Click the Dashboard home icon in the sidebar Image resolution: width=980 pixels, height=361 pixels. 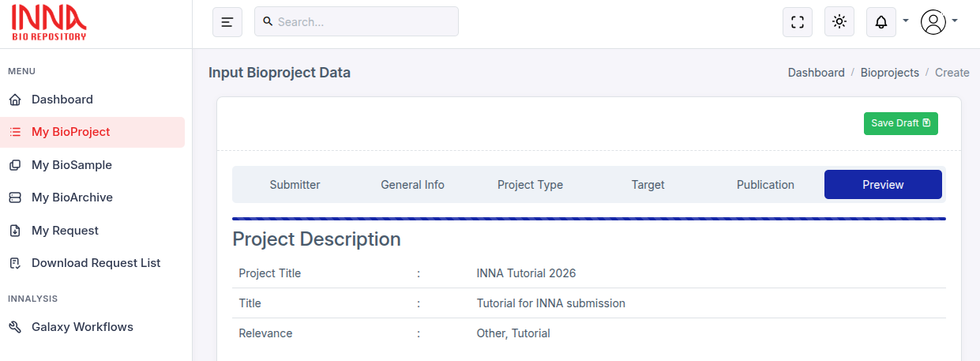[x=15, y=100]
